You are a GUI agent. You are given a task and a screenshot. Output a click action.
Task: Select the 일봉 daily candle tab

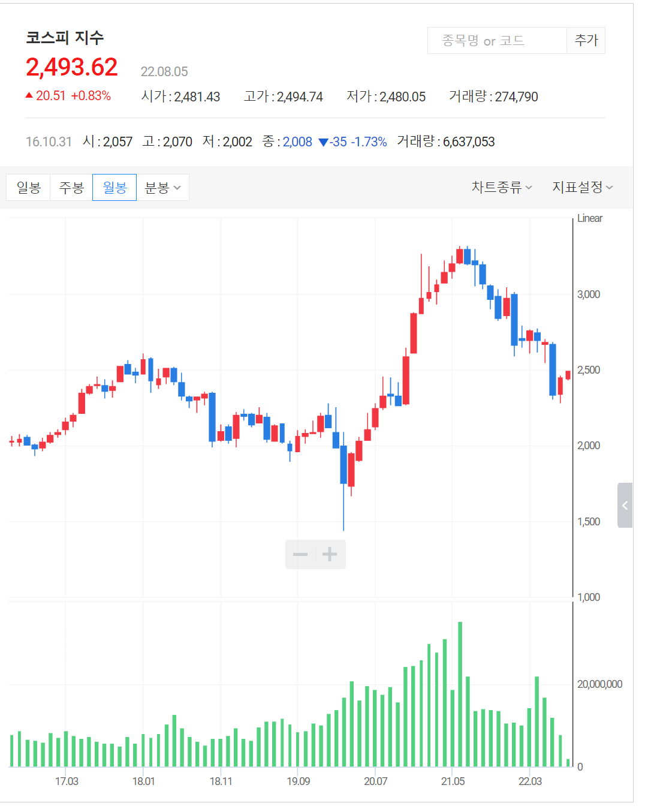point(29,187)
